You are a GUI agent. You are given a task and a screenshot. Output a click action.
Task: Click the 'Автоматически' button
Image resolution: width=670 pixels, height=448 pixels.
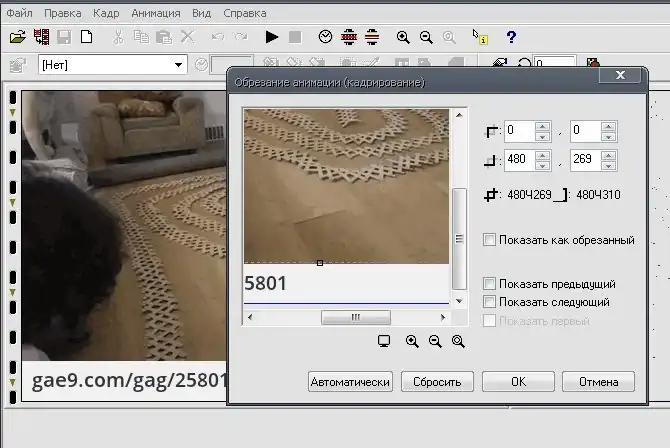(350, 382)
